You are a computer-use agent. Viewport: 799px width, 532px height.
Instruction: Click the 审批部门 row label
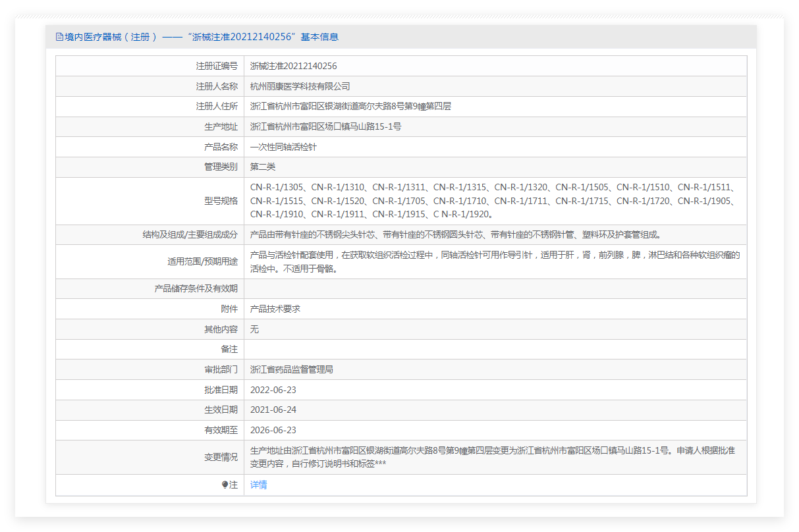click(x=221, y=369)
